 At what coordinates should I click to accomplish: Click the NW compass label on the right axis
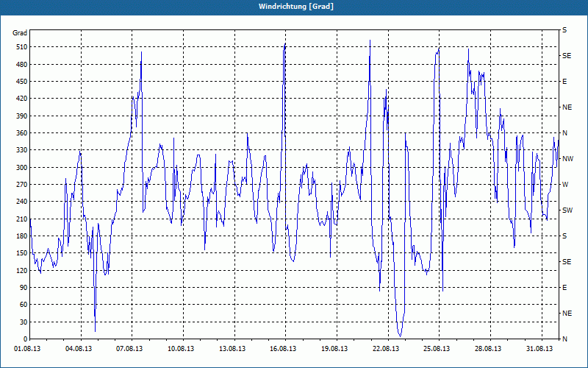[567, 159]
